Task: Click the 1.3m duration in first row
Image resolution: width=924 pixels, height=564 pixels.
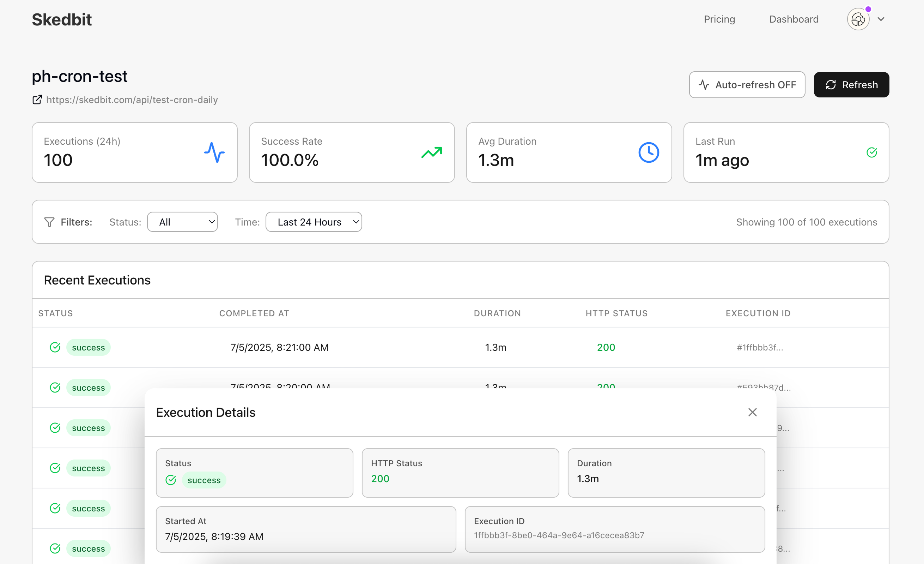Action: tap(496, 348)
